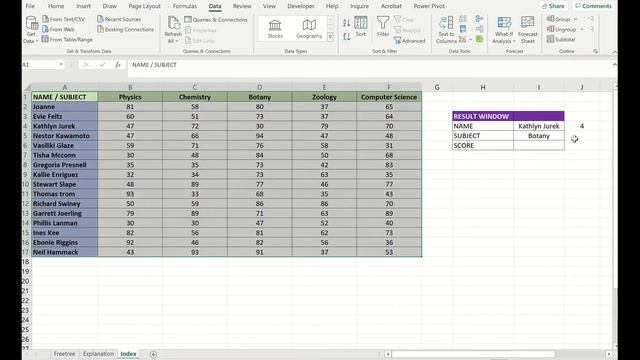Click From Text/CSV import icon
The image size is (640, 360).
pos(46,19)
